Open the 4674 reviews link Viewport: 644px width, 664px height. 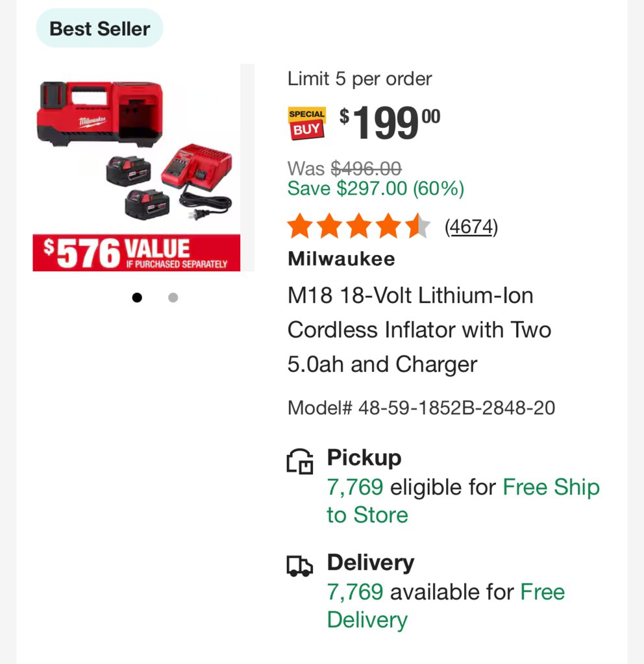471,227
